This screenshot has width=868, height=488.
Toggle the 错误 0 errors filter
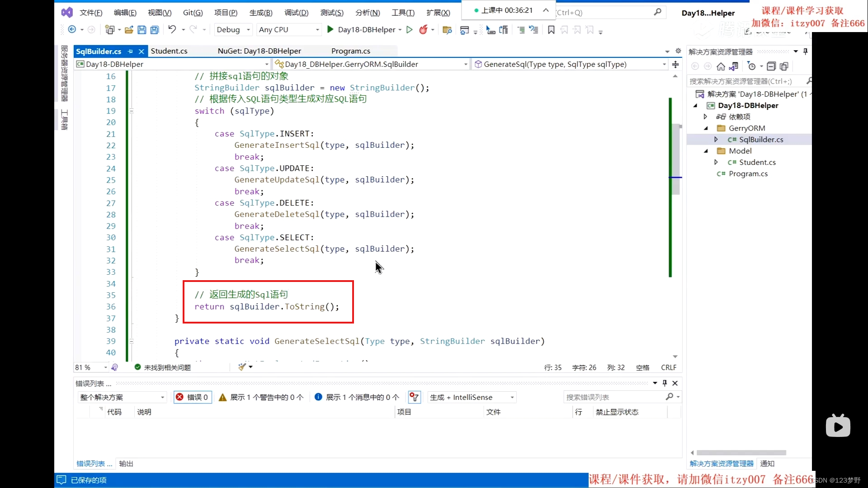tap(193, 397)
